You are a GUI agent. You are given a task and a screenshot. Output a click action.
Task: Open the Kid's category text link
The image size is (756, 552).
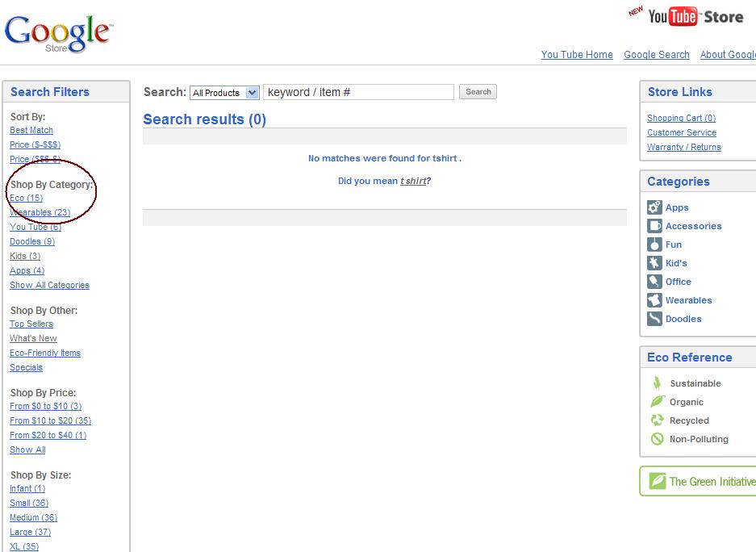pyautogui.click(x=676, y=263)
